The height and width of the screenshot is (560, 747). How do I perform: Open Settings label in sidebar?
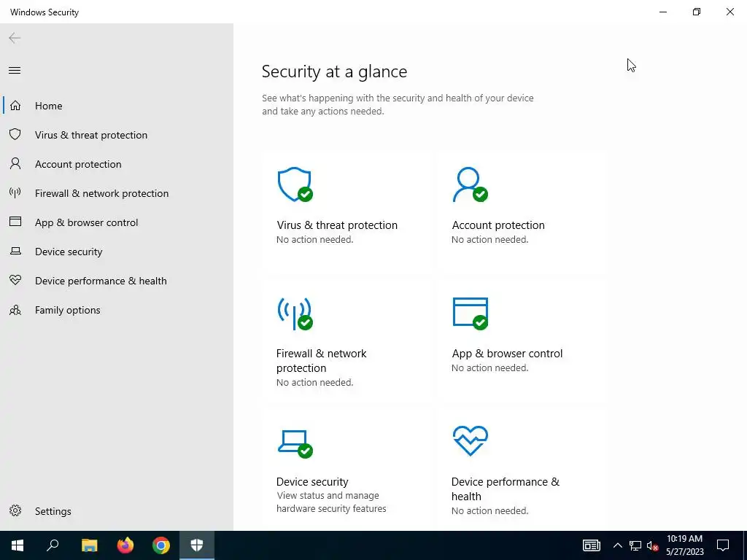click(x=53, y=511)
